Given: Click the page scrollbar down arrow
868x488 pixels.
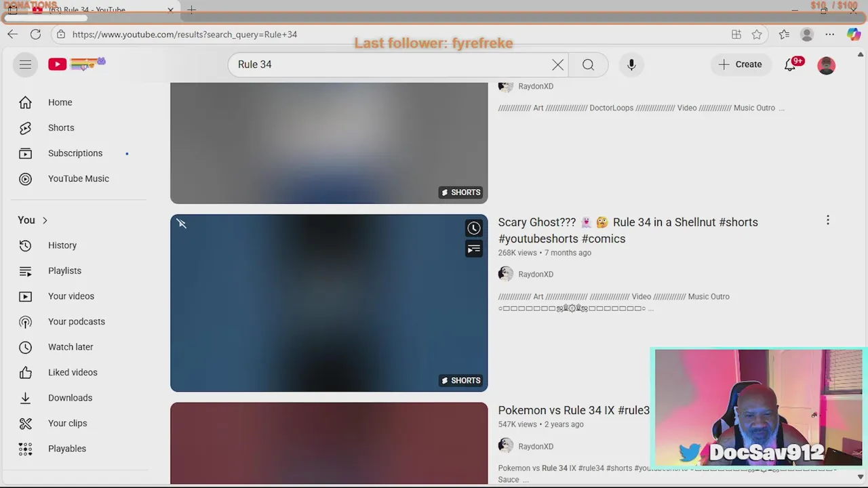Looking at the screenshot, I should (x=861, y=477).
